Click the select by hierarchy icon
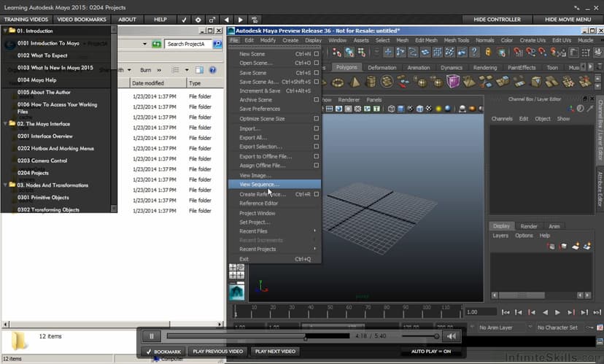This screenshot has width=604, height=364. tap(337, 52)
